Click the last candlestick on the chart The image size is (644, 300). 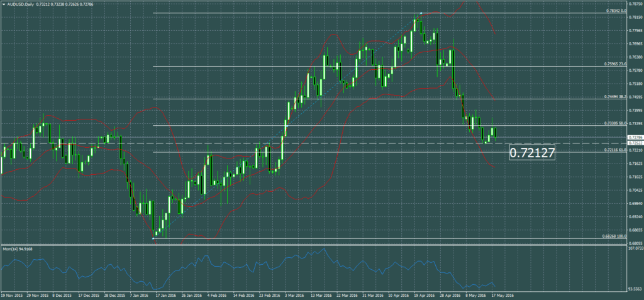[496, 132]
